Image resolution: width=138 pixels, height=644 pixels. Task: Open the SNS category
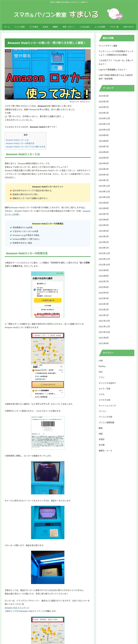[101, 372]
